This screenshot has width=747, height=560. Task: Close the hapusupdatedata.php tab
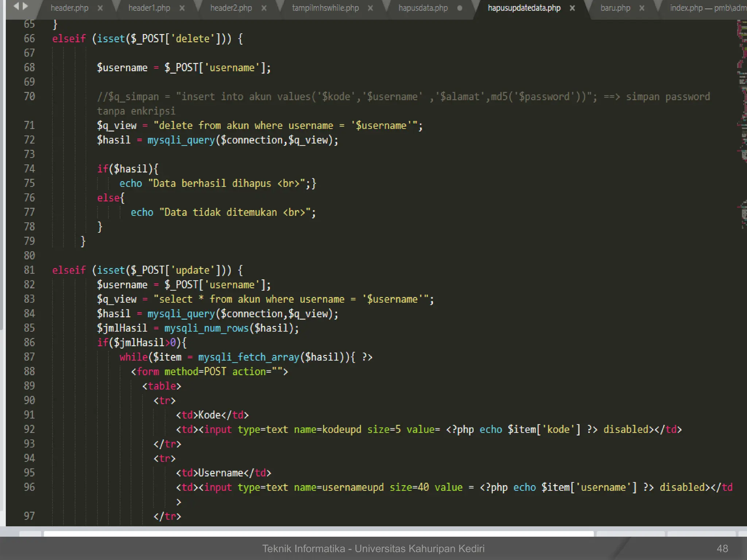[x=572, y=8]
